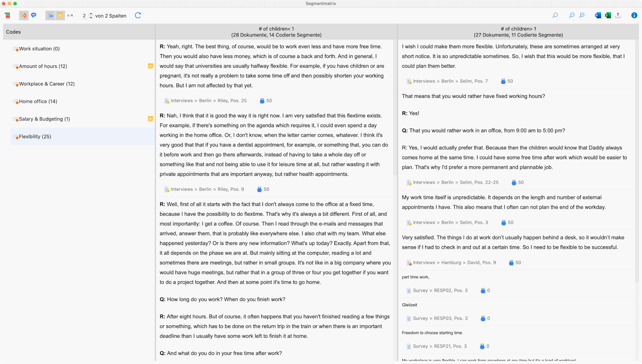This screenshot has width=642, height=364.
Task: Open source link Selim, Pos. 7
Action: (x=450, y=81)
